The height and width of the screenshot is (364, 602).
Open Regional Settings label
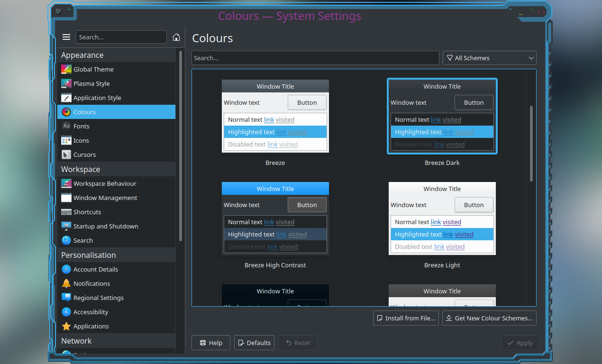tap(99, 298)
